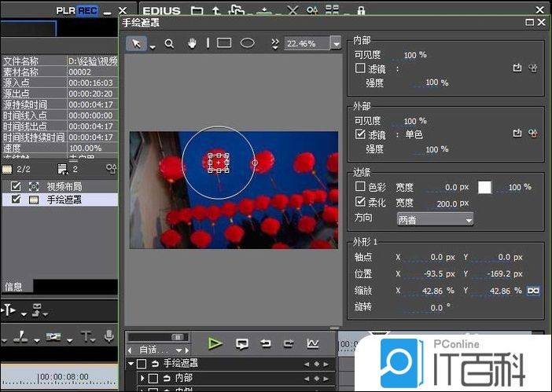Viewport: 552px width, 392px height.
Task: Activate the zoom magnifier tool
Action: tap(169, 44)
